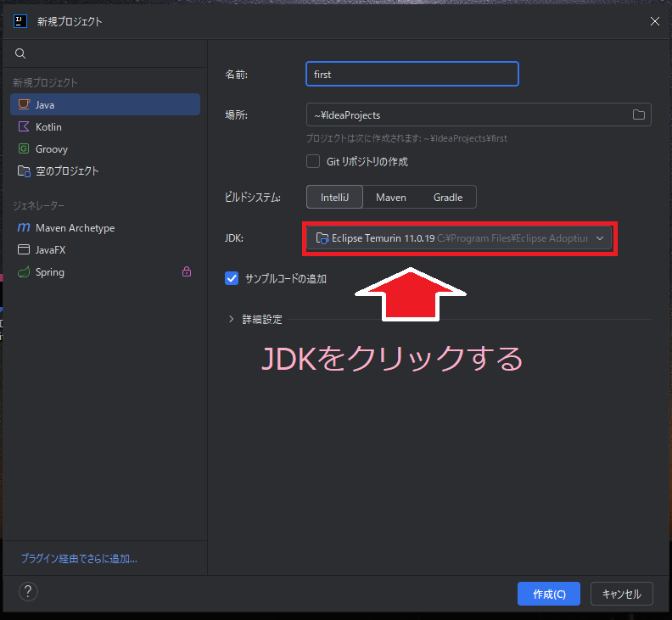Select the Groovy G icon
672x620 pixels.
coord(24,148)
